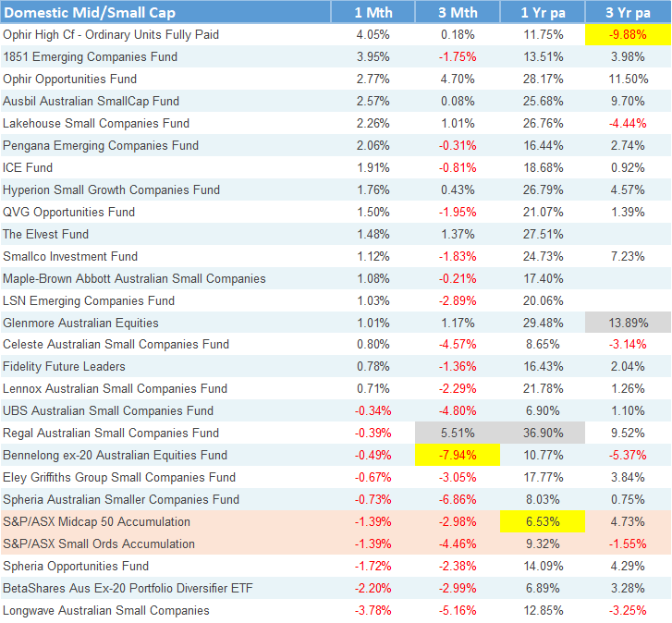Screen dimensions: 672x623
Task: Select 'LSN Emerging Companies Fund' row name
Action: tap(89, 300)
